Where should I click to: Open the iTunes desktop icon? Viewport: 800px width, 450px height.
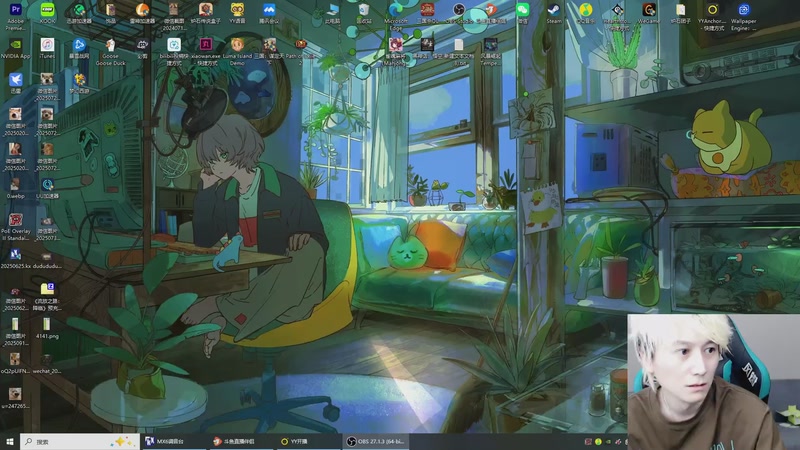(x=47, y=48)
